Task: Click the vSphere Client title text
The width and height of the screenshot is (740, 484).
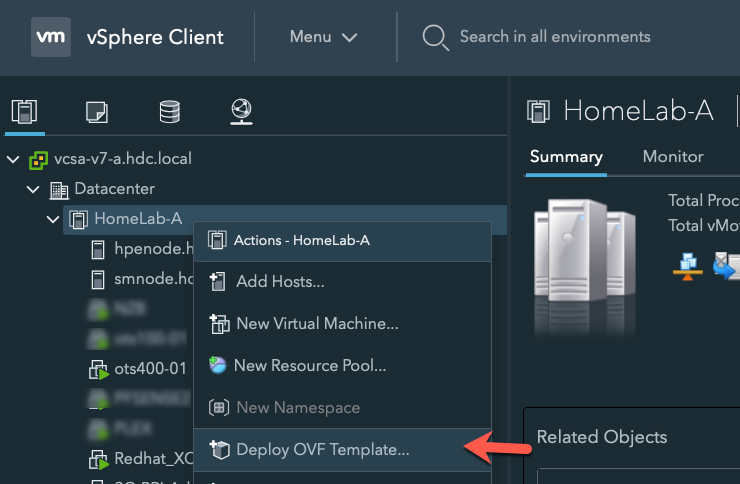Action: tap(155, 37)
